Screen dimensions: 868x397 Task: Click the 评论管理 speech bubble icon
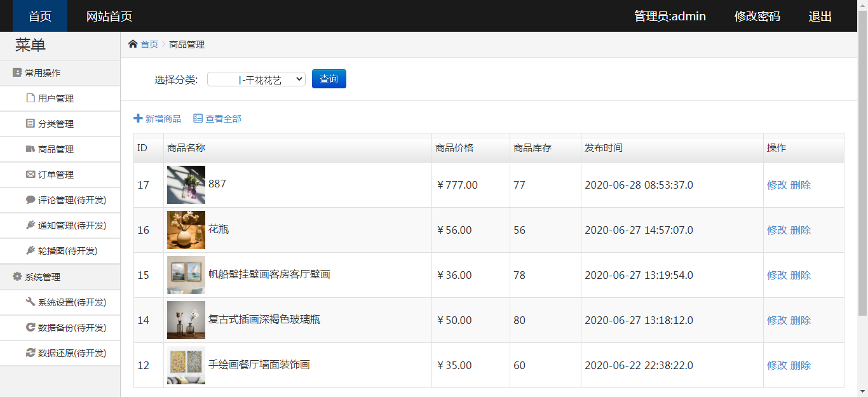click(31, 200)
